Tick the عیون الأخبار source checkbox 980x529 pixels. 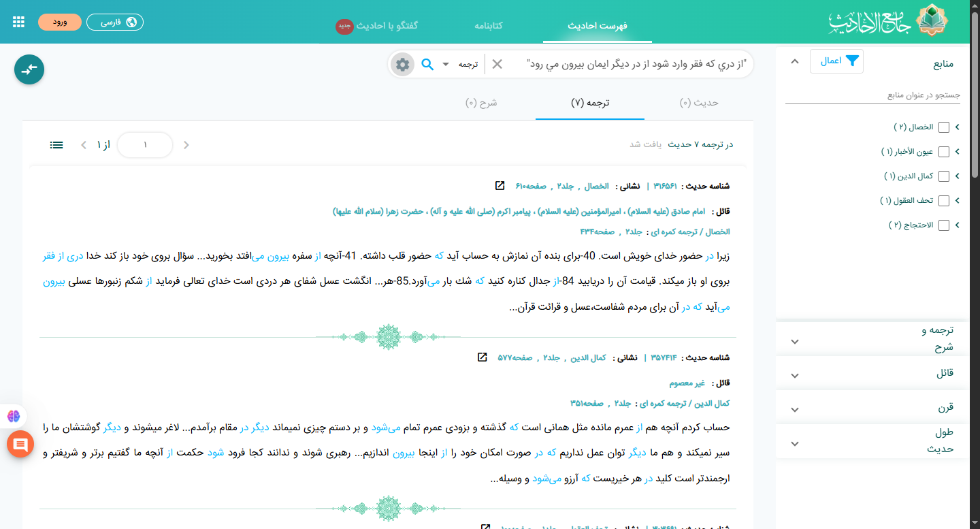click(x=944, y=152)
